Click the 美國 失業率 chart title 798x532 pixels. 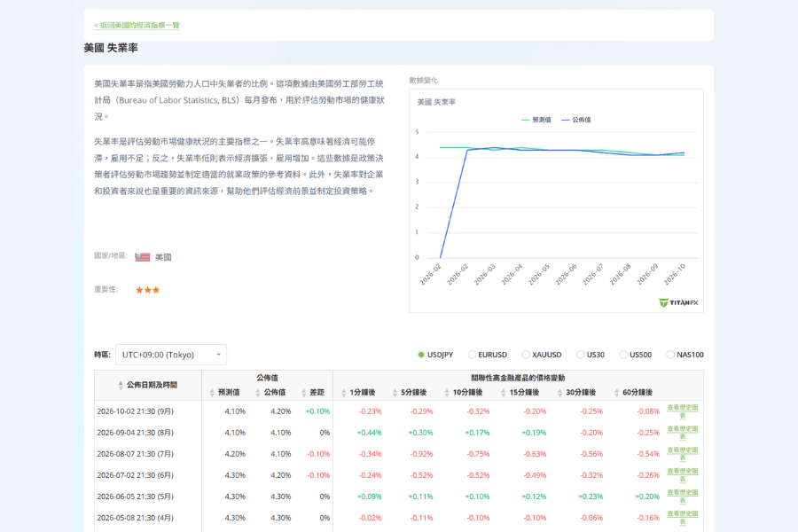436,102
